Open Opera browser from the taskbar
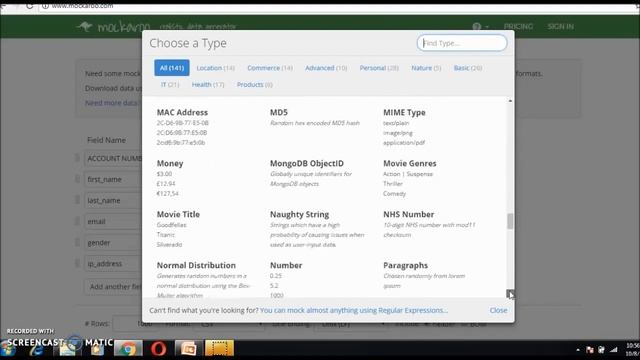Viewport: 640px width, 360px height. coord(158,349)
